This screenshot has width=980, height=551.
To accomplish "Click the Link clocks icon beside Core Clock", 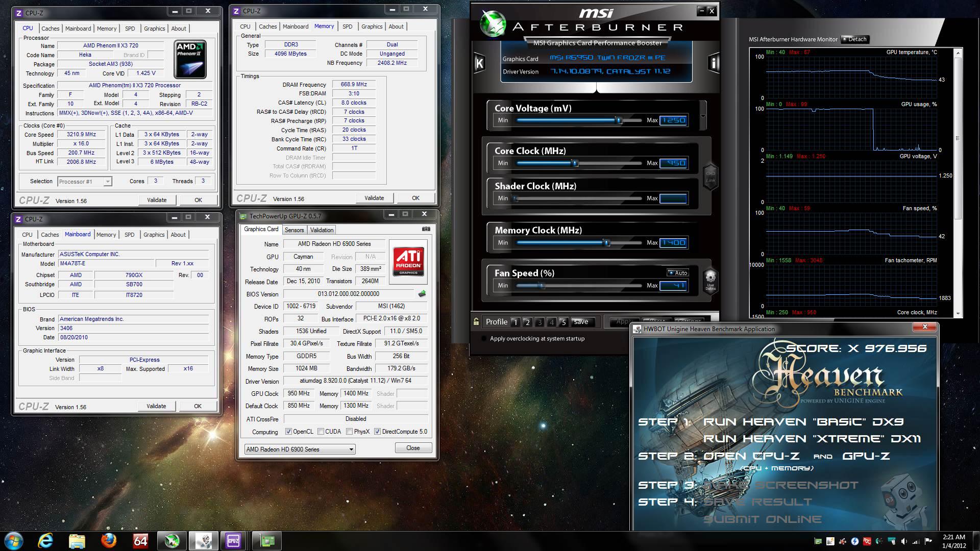I will [x=710, y=176].
